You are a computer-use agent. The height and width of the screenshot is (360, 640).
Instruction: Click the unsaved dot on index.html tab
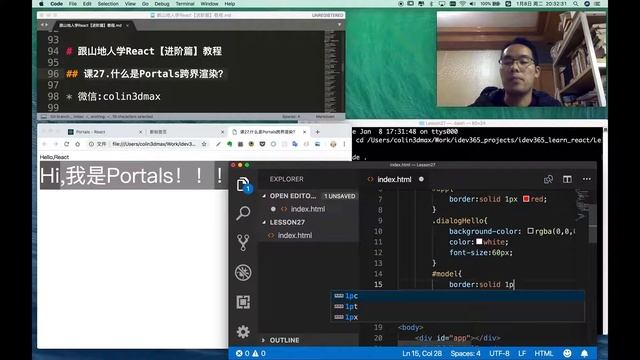(x=421, y=179)
